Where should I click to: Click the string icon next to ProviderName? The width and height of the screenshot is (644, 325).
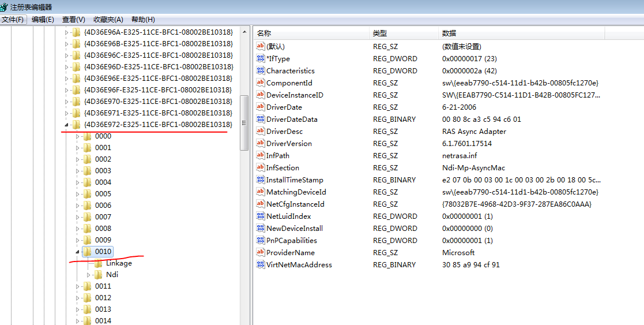pyautogui.click(x=260, y=253)
